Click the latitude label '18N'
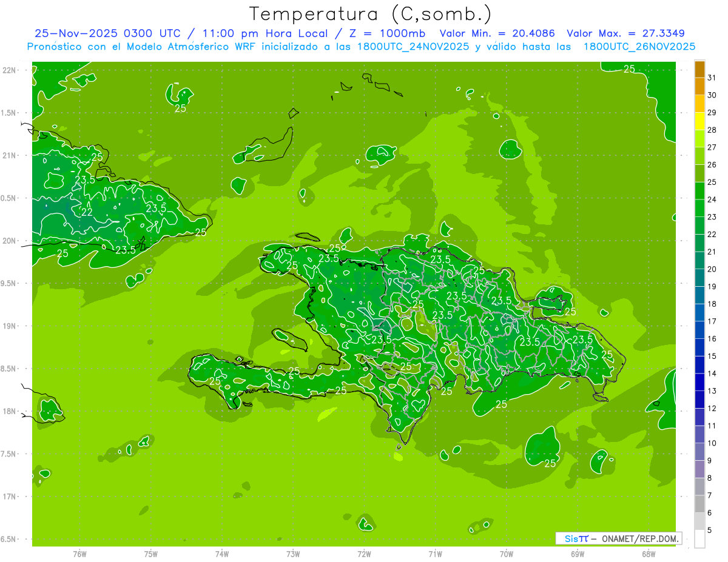This screenshot has width=728, height=562. pos(10,411)
